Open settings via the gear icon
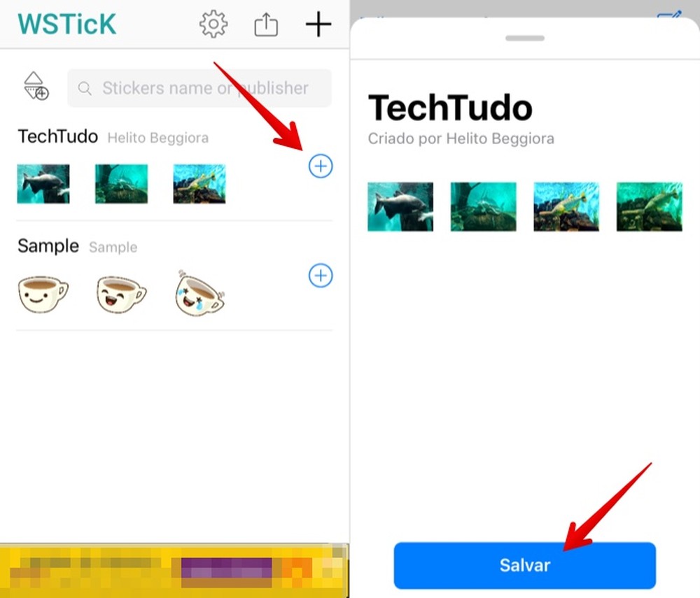Screen dimensions: 700x598 [213, 24]
